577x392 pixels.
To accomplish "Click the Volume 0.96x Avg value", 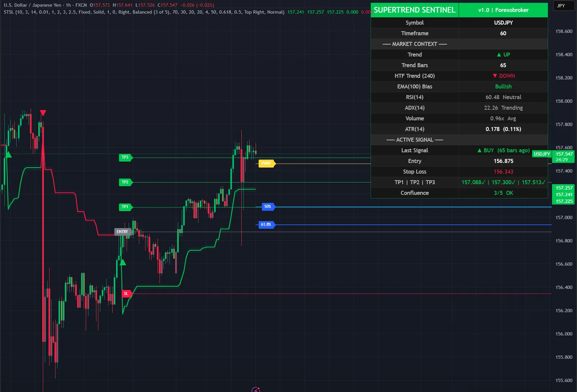I will point(503,118).
